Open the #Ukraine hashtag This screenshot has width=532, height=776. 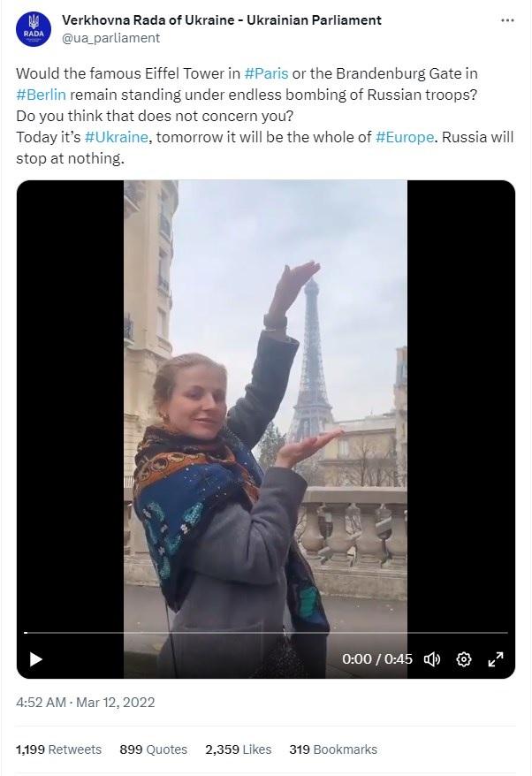(117, 137)
